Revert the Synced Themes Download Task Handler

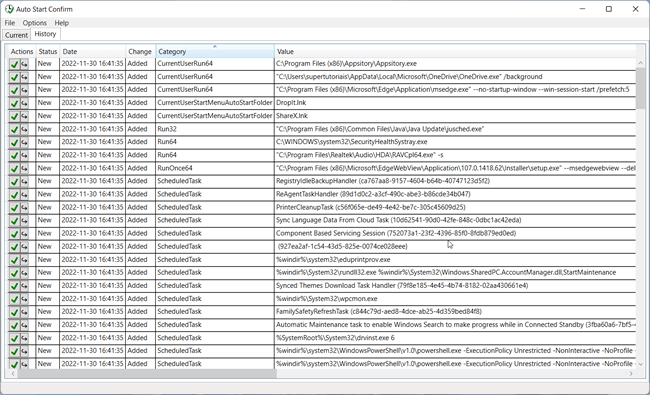(x=24, y=286)
